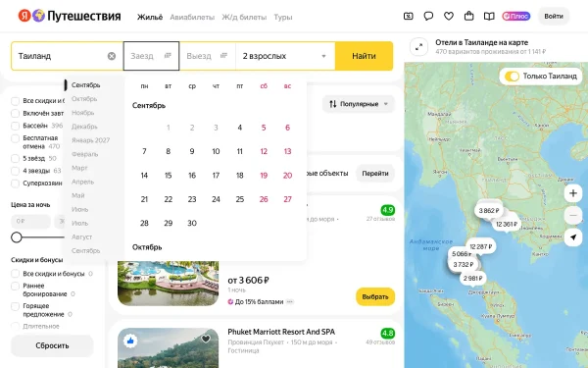
Task: Check the Суперхозяин filter
Action: (15, 184)
